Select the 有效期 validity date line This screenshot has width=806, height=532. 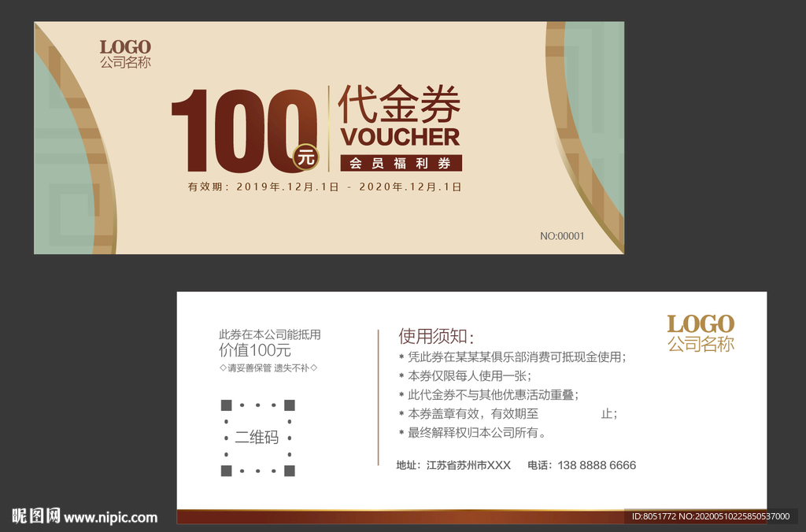[324, 187]
